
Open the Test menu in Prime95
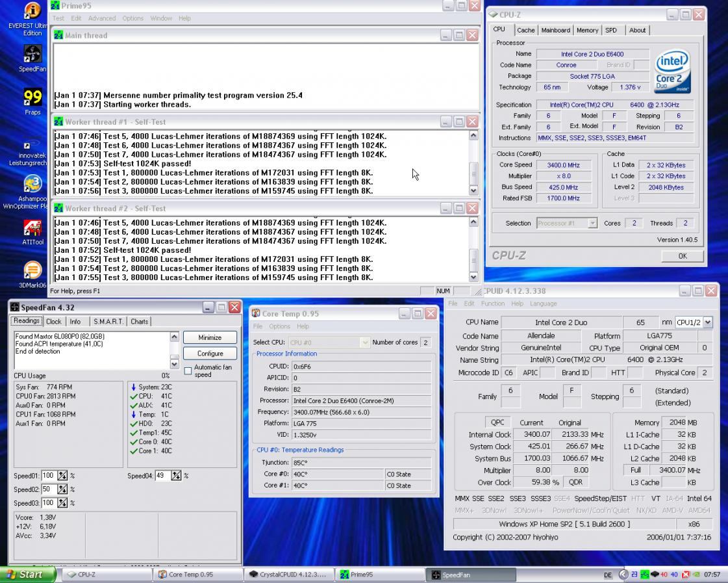tap(58, 18)
